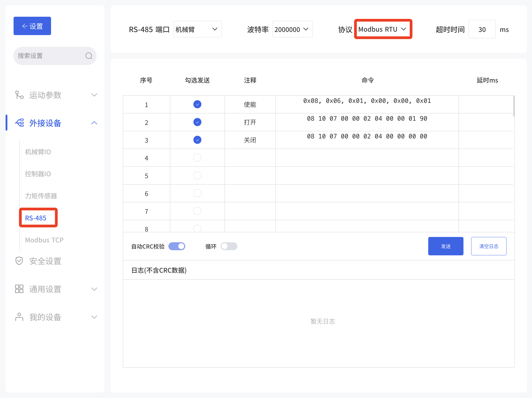532x398 pixels.
Task: Click the search magnifier icon
Action: tap(89, 56)
